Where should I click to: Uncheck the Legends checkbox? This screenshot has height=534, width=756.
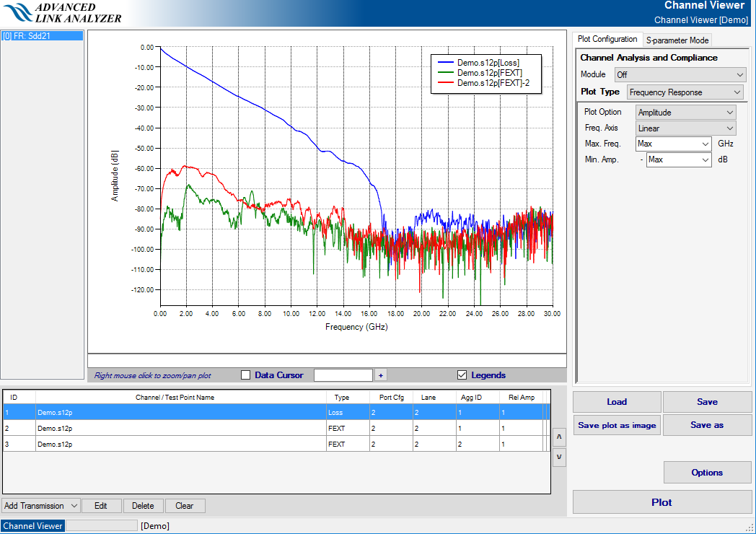click(x=462, y=375)
